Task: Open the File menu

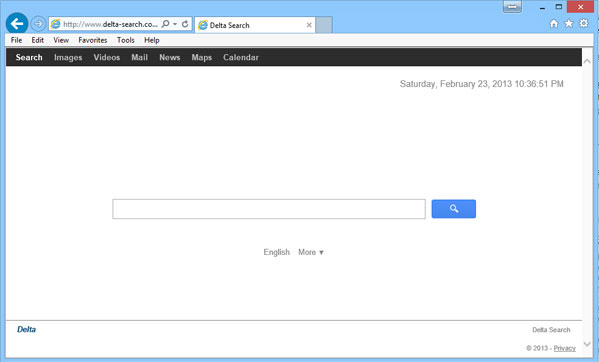Action: point(16,40)
